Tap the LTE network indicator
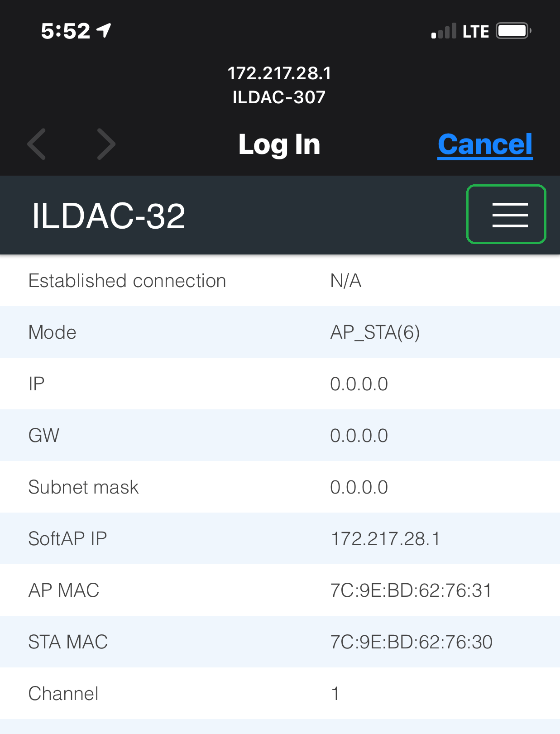Viewport: 560px width, 734px height. click(x=476, y=32)
